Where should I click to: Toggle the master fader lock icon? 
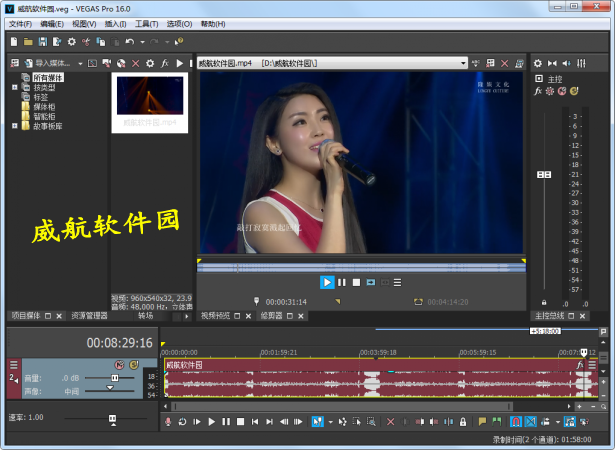544,302
